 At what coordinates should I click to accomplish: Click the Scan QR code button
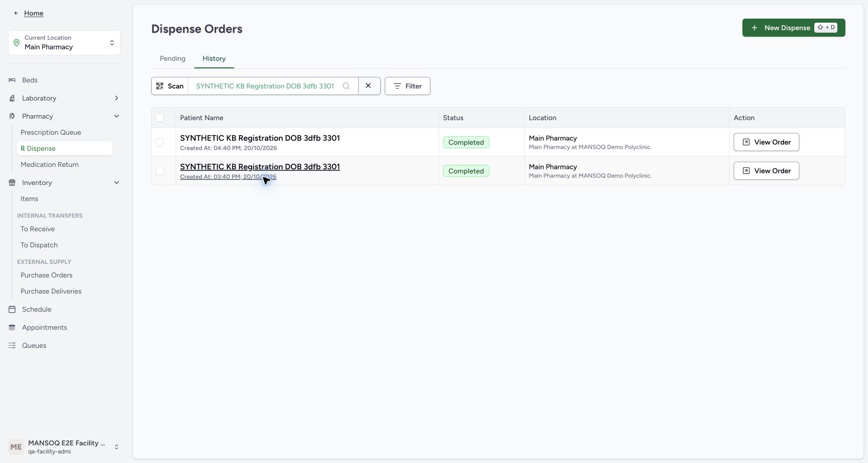[170, 86]
